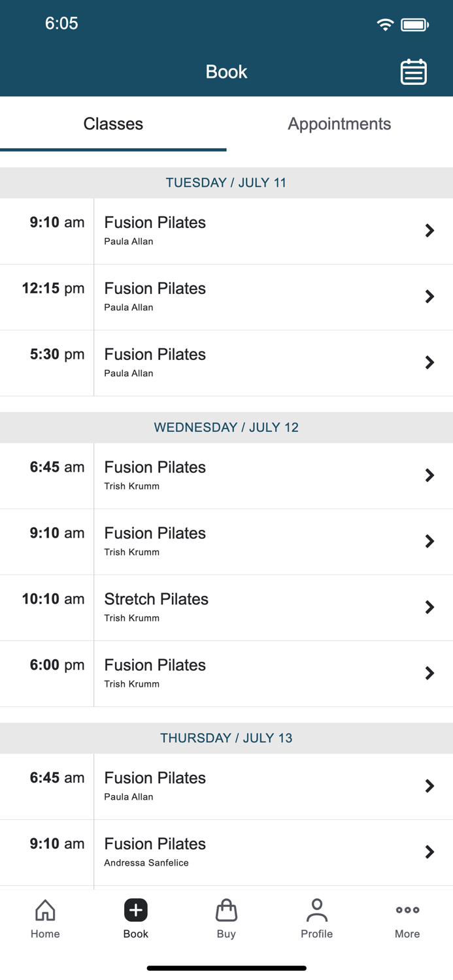453x980 pixels.
Task: Open the Buy shopping bag icon
Action: [226, 910]
